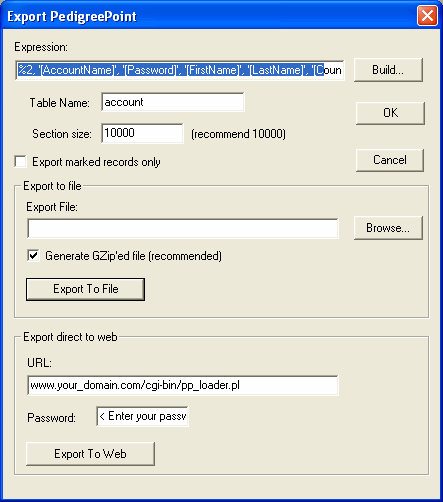Uncheck Generate GZip'ed file option

(33, 256)
